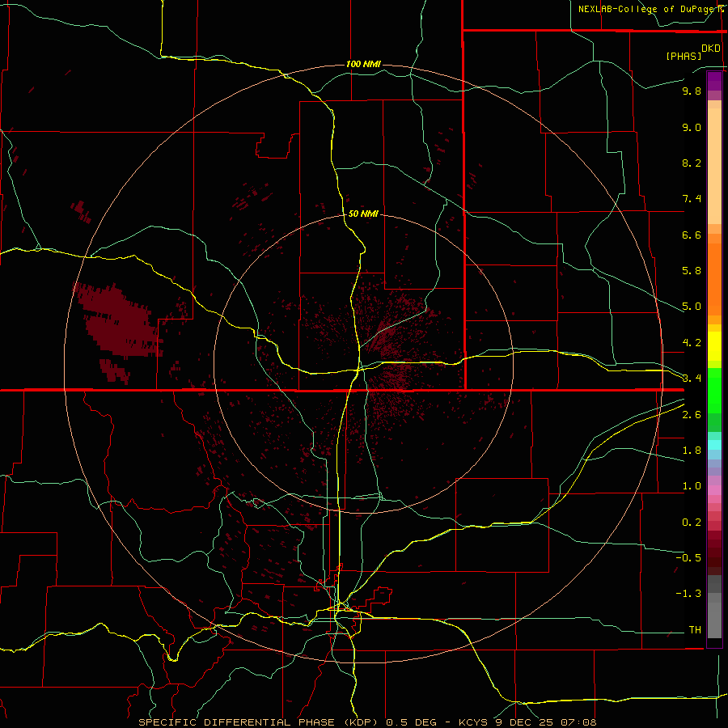The width and height of the screenshot is (728, 728).
Task: Click the 5.0 value on the color scale
Action: pos(692,307)
